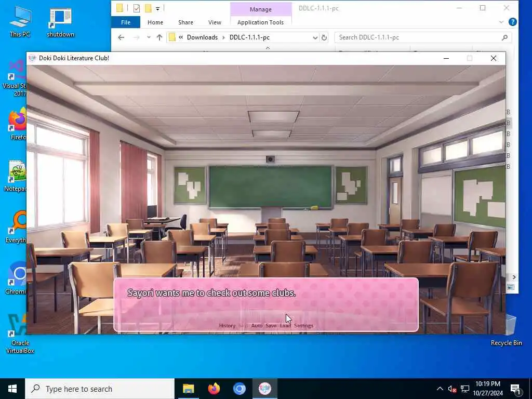532x399 pixels.
Task: Open File Explorer from the taskbar
Action: [x=188, y=389]
